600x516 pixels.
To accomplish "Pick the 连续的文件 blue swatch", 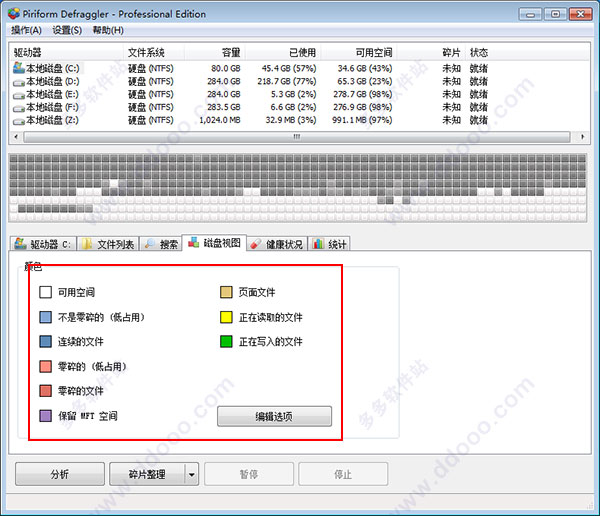I will pos(46,341).
